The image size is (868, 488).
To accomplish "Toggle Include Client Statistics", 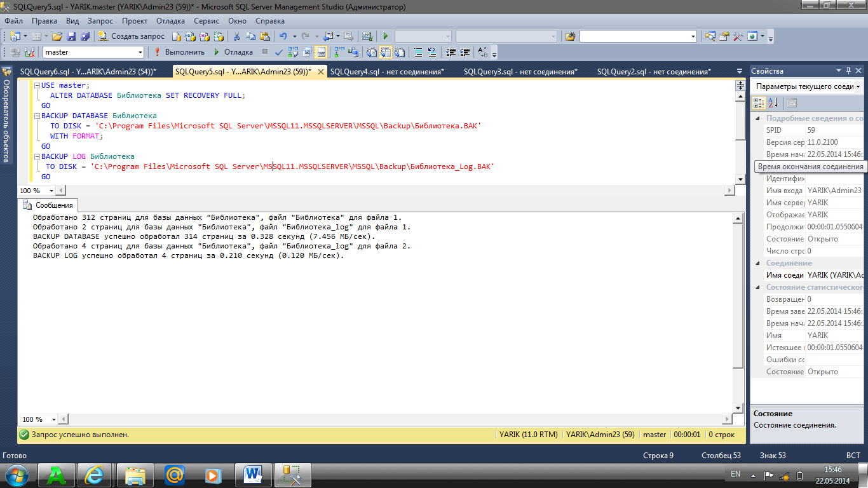I will (x=353, y=52).
